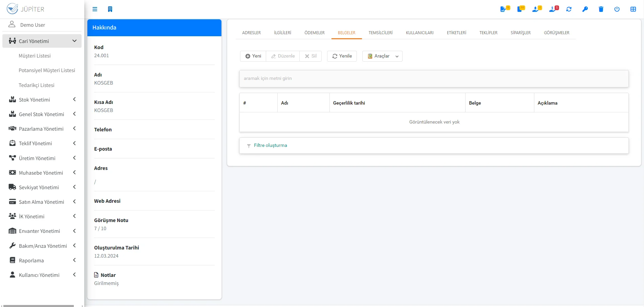
Task: Open Müşteri Listesi
Action: click(x=35, y=56)
